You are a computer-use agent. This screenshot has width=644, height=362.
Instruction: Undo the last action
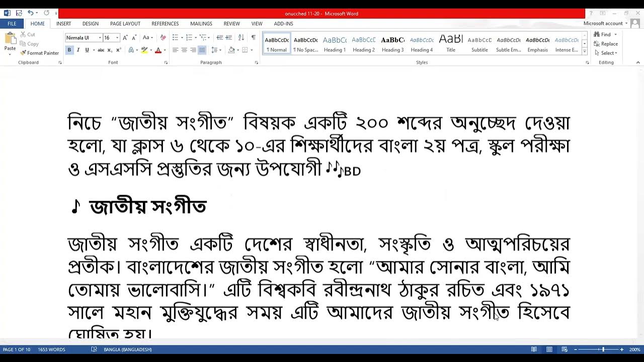coord(30,13)
